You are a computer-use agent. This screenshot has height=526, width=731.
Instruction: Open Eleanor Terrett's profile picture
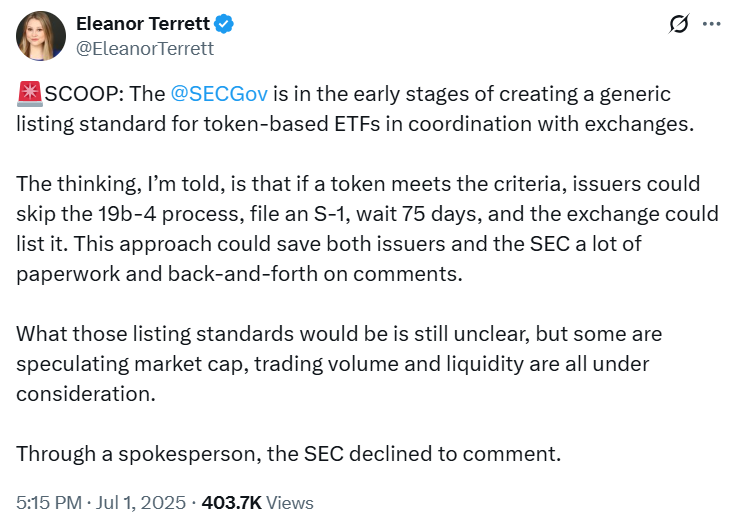[41, 36]
